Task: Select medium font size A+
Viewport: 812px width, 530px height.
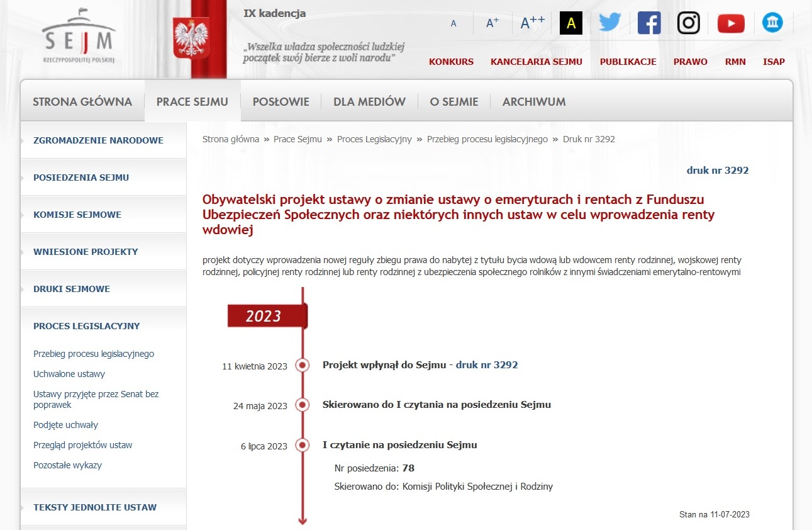Action: point(492,23)
